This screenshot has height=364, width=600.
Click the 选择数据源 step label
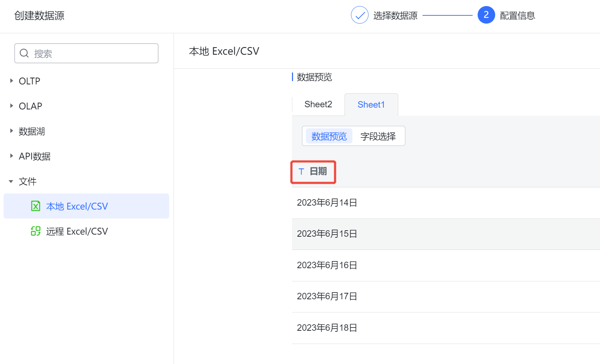pos(395,16)
